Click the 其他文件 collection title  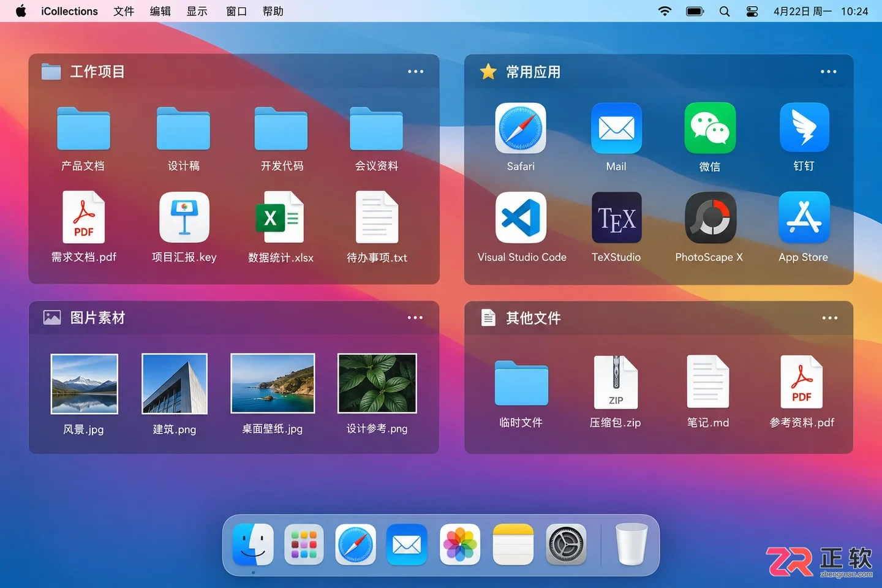point(533,318)
